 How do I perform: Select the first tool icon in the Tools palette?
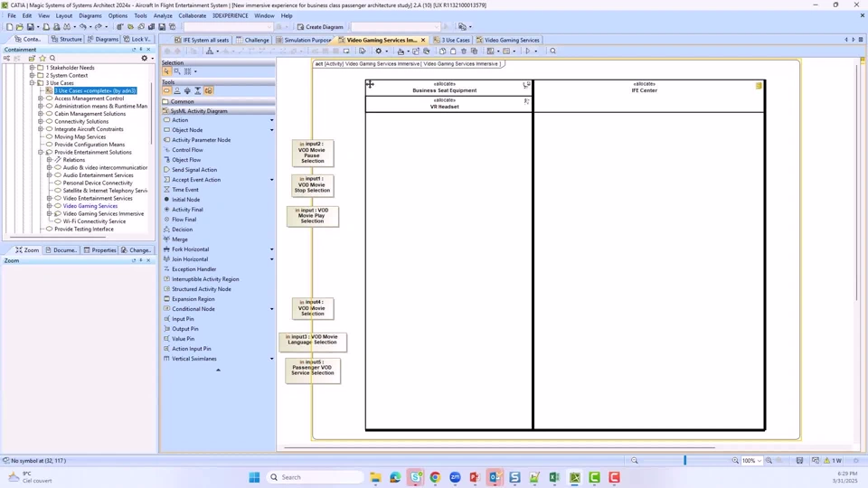coord(166,90)
